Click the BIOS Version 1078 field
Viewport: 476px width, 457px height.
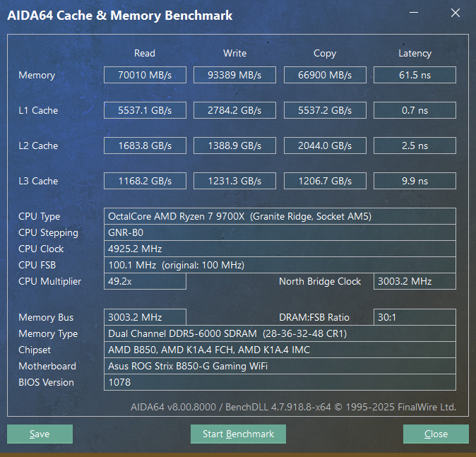(x=280, y=382)
